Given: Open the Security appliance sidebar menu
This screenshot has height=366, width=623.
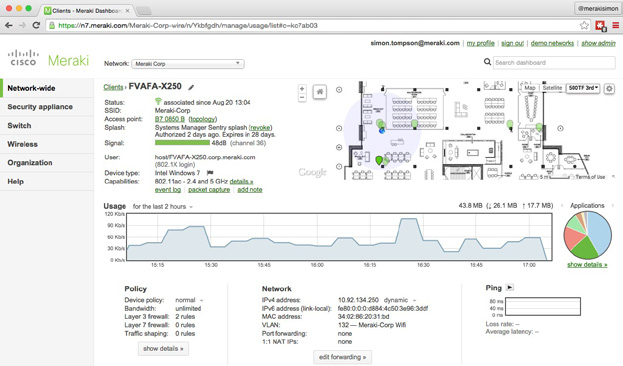Looking at the screenshot, I should (47, 107).
